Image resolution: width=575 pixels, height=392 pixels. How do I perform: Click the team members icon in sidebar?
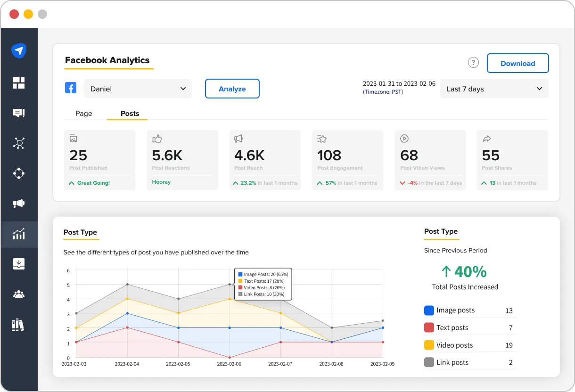tap(19, 294)
